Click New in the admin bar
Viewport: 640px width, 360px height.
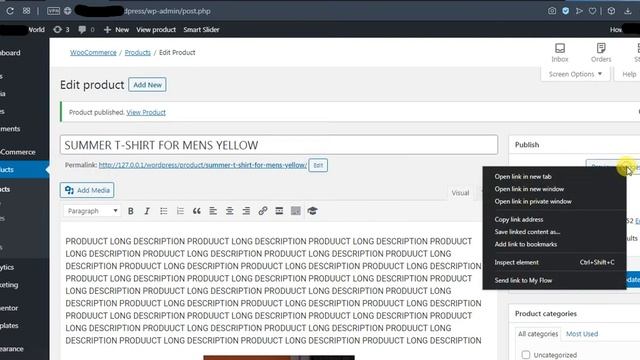coord(116,29)
